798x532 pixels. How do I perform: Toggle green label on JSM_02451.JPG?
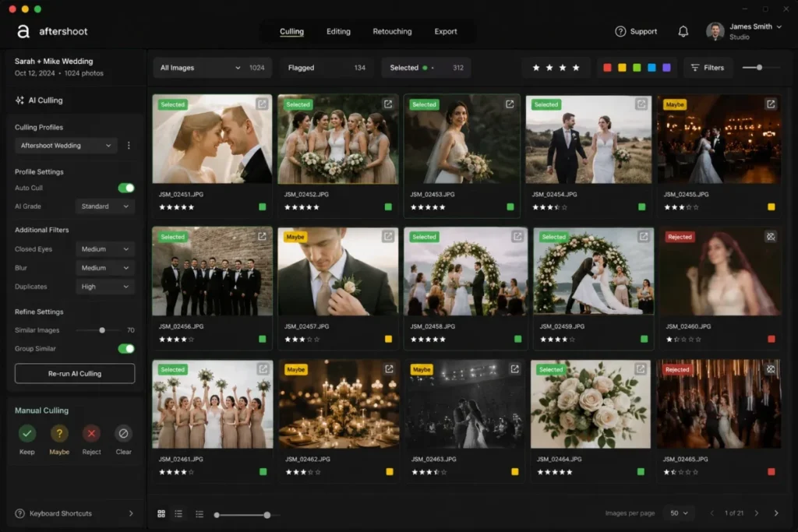263,207
